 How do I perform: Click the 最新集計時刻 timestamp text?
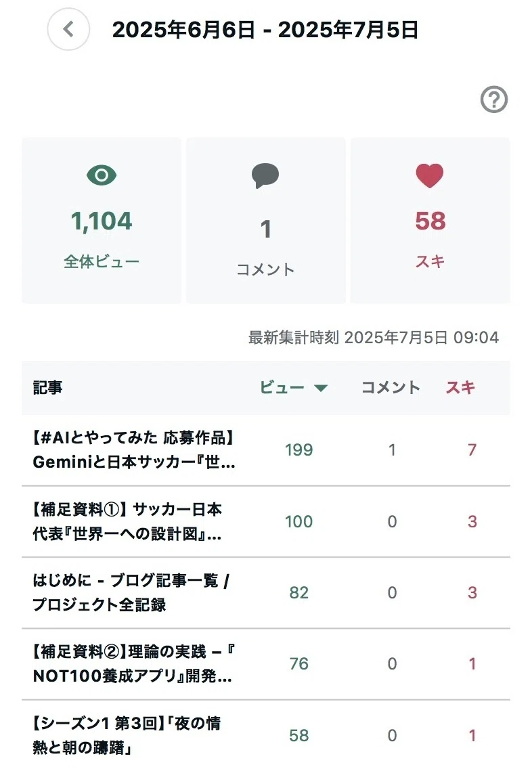point(374,337)
